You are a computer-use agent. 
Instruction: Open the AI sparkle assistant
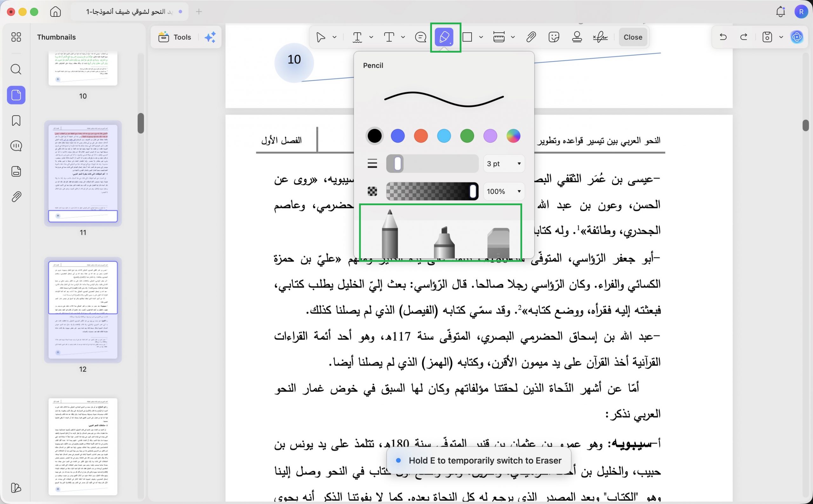pos(210,37)
